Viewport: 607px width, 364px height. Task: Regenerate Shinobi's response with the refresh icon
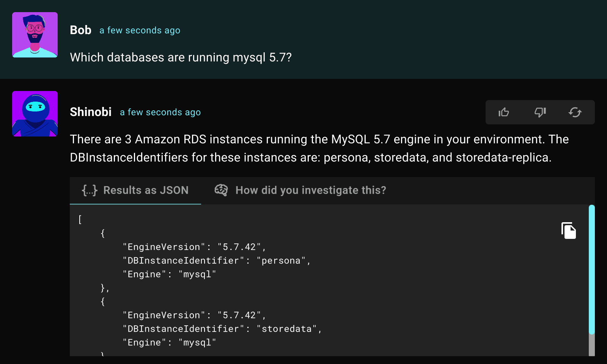[575, 112]
